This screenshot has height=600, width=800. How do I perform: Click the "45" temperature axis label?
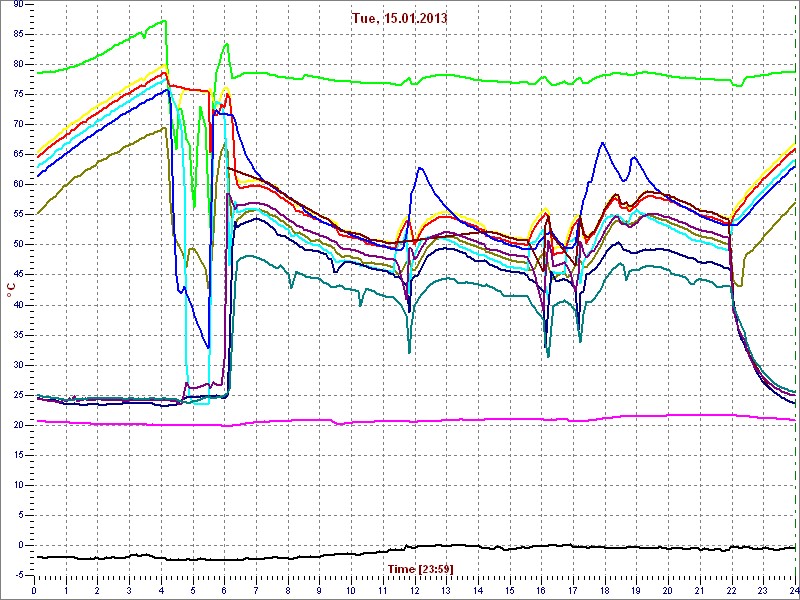click(x=18, y=275)
